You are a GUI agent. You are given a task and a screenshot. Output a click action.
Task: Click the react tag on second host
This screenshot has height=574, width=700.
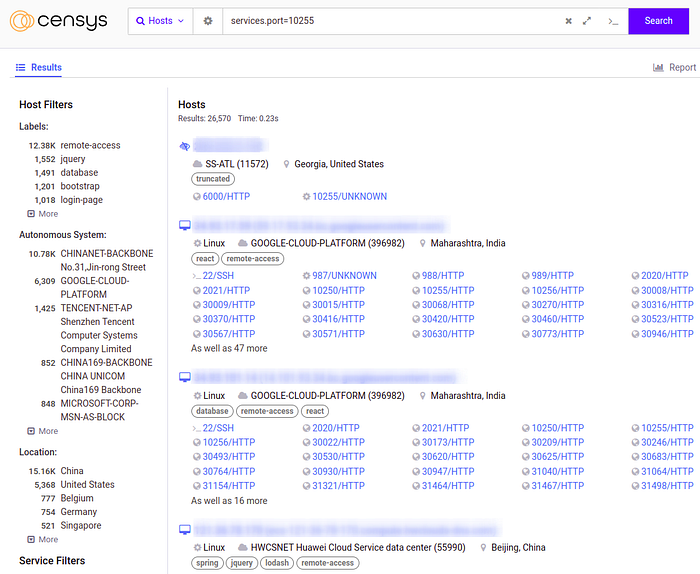coord(205,259)
